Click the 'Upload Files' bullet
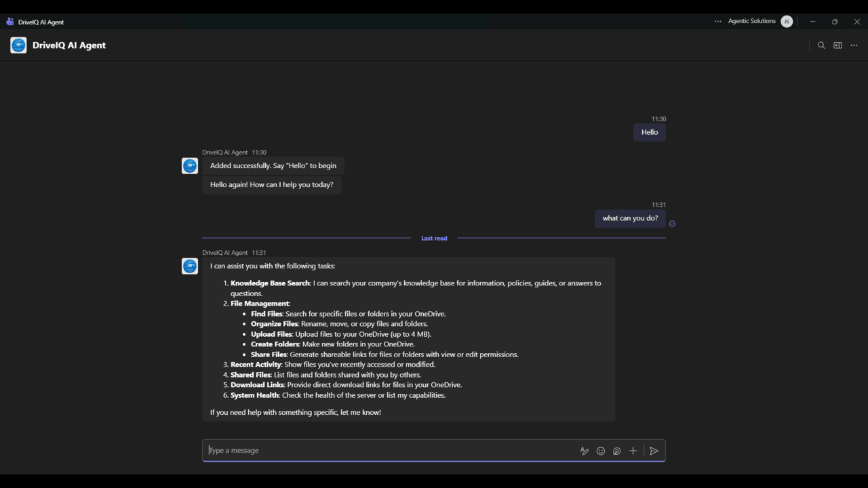This screenshot has width=868, height=488. [341, 334]
